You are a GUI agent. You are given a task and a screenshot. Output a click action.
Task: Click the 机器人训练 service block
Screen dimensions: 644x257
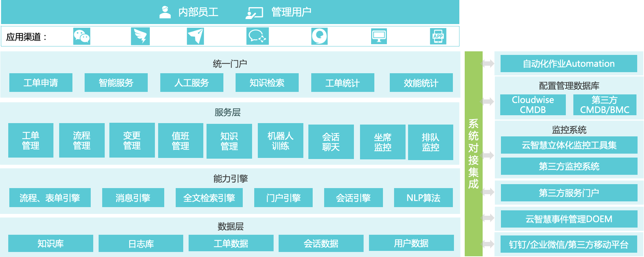280,141
